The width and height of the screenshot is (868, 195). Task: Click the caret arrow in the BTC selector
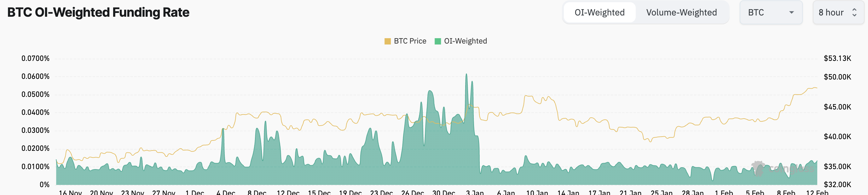coord(791,13)
